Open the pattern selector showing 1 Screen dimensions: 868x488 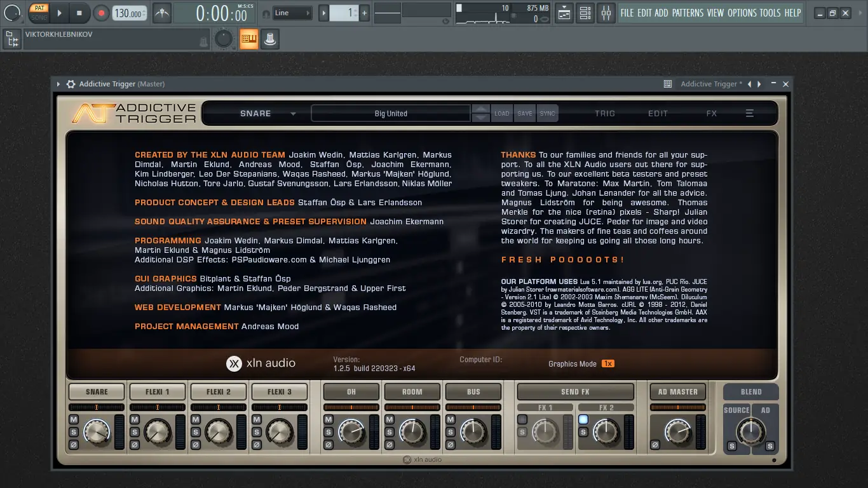click(x=344, y=13)
